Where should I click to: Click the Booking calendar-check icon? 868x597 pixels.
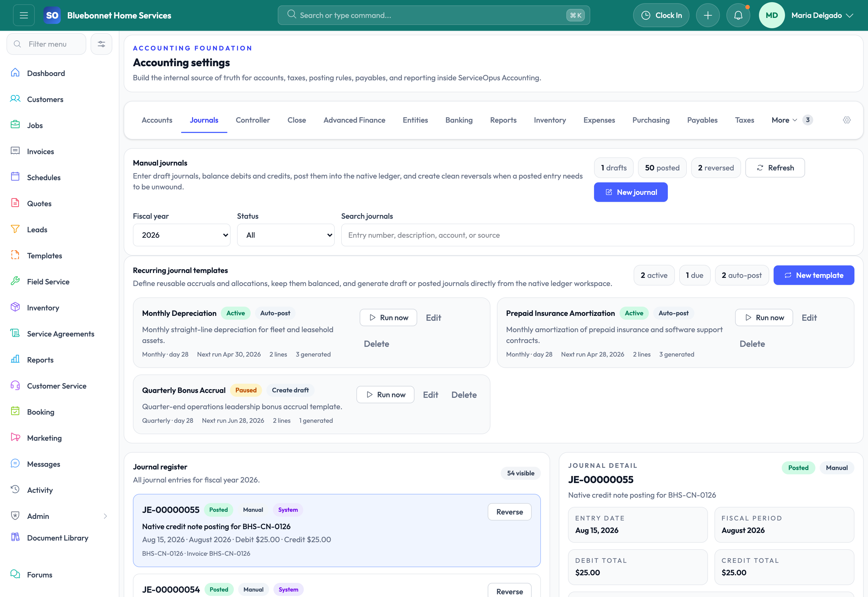[x=15, y=411]
